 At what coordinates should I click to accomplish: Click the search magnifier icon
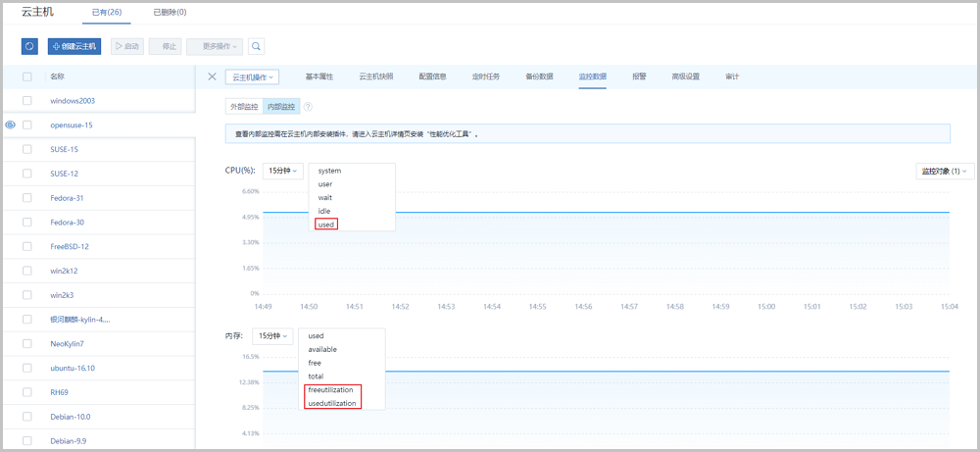pos(256,46)
